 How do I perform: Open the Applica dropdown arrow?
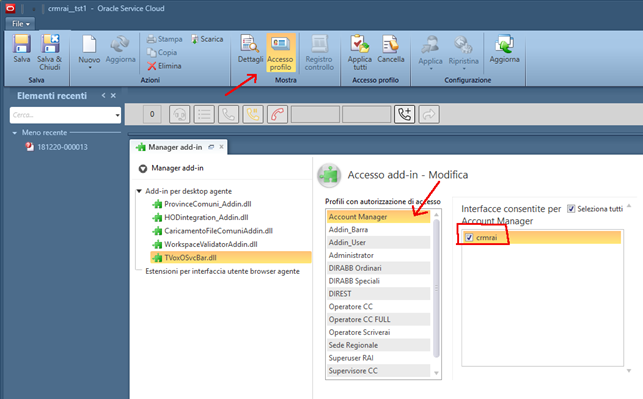coord(431,69)
